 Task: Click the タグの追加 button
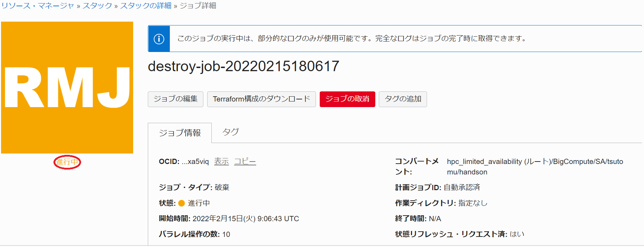(403, 99)
